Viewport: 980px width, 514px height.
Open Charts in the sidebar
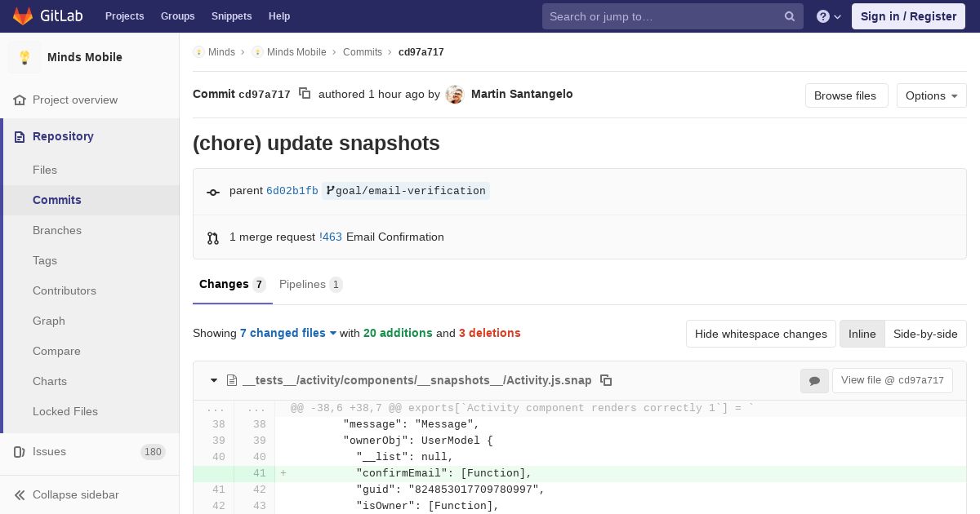pyautogui.click(x=50, y=381)
